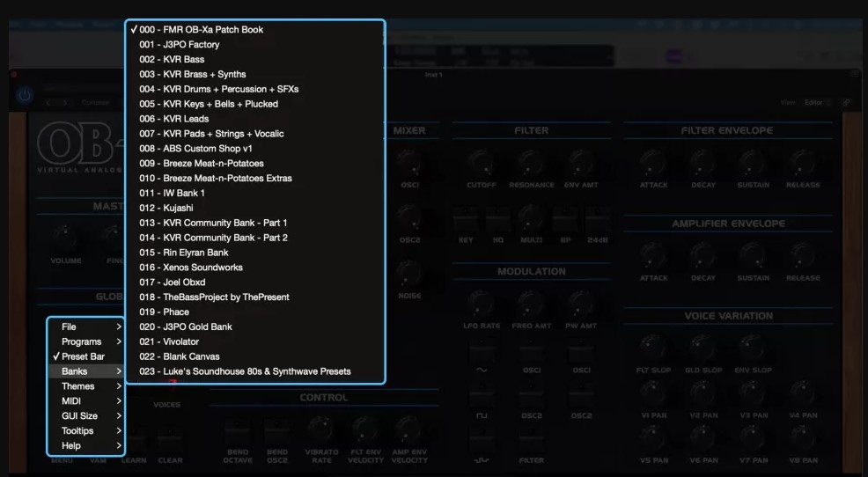Select 006 - KVR Leads bank

tap(255, 119)
